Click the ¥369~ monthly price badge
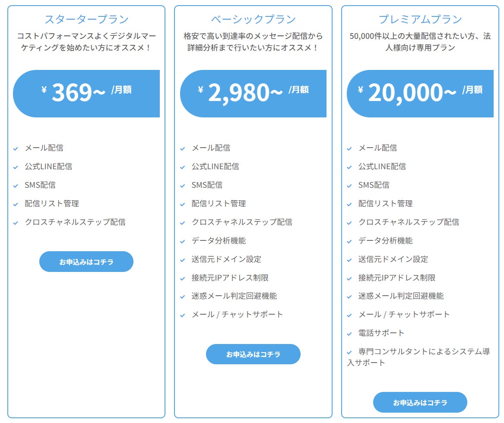 [x=86, y=93]
